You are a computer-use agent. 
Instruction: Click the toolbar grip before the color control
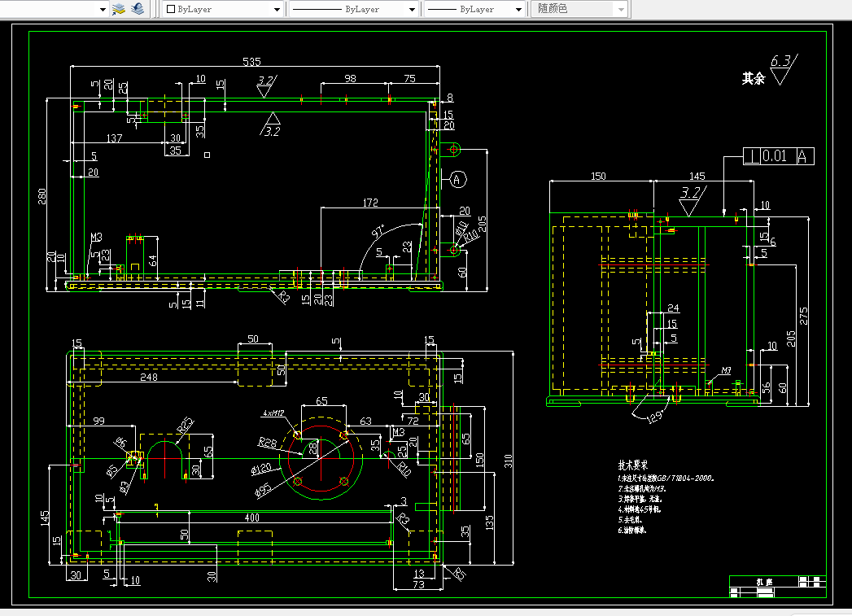[x=159, y=9]
